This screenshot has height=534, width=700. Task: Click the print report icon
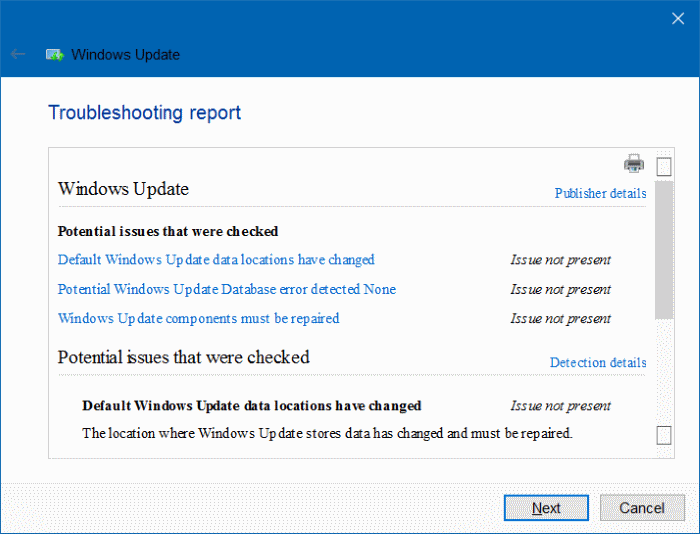pyautogui.click(x=634, y=163)
